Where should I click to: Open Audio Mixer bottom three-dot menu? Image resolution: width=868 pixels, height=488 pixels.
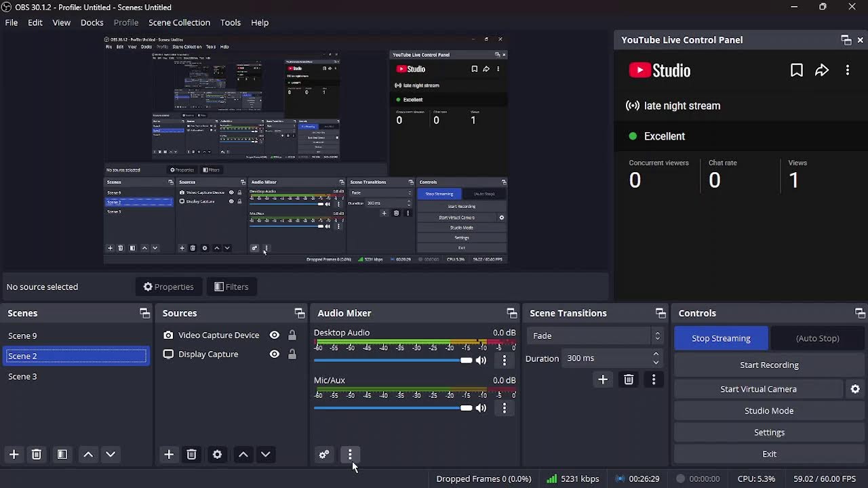pos(350,454)
